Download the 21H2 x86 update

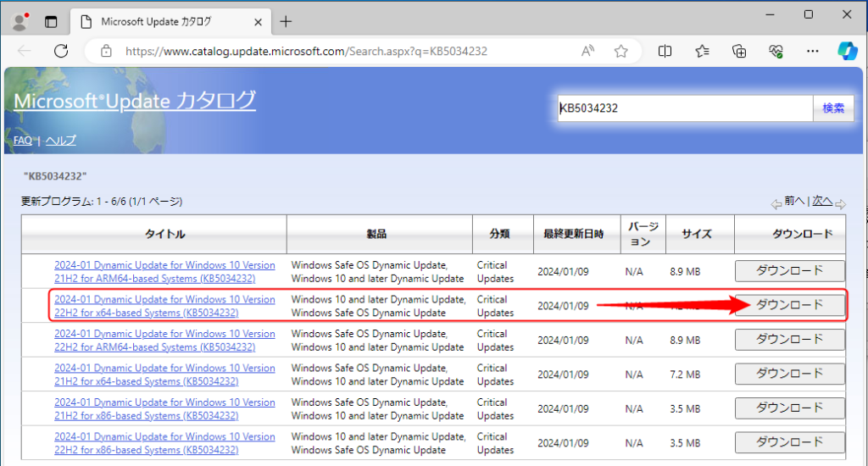pyautogui.click(x=790, y=408)
